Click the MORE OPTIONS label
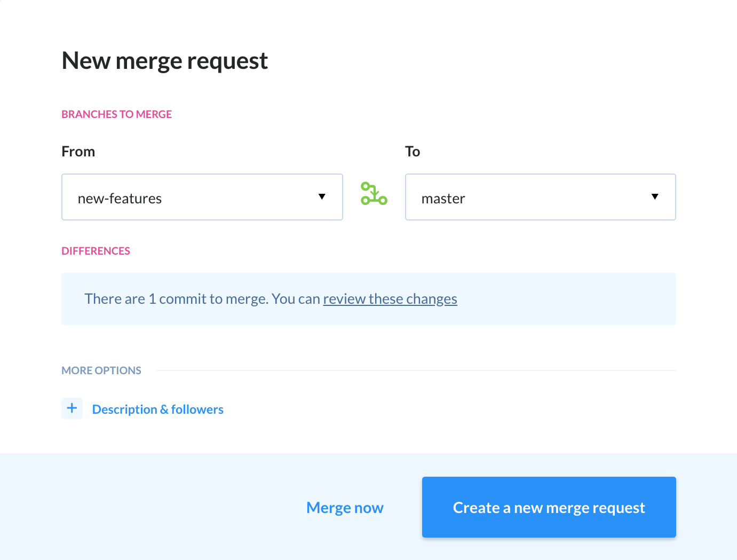This screenshot has height=560, width=737. tap(101, 370)
